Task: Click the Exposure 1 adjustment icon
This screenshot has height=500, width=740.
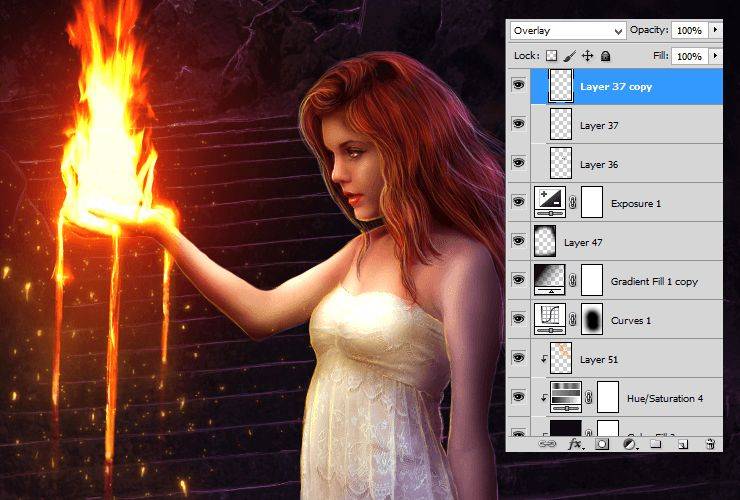Action: tap(549, 202)
